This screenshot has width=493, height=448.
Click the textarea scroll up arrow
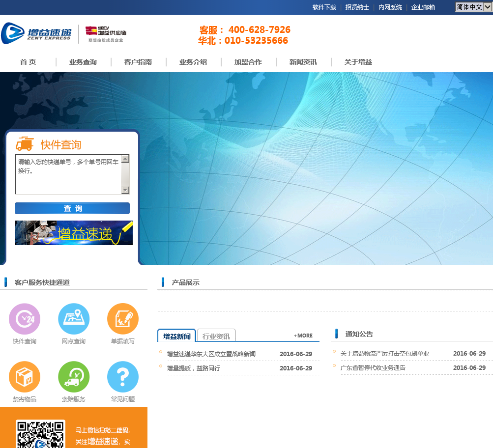click(x=125, y=159)
